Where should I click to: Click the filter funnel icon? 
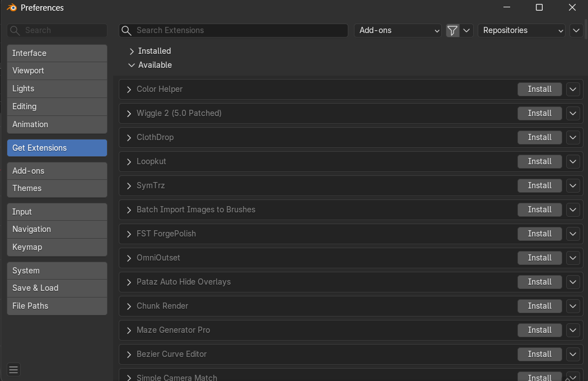pos(452,30)
